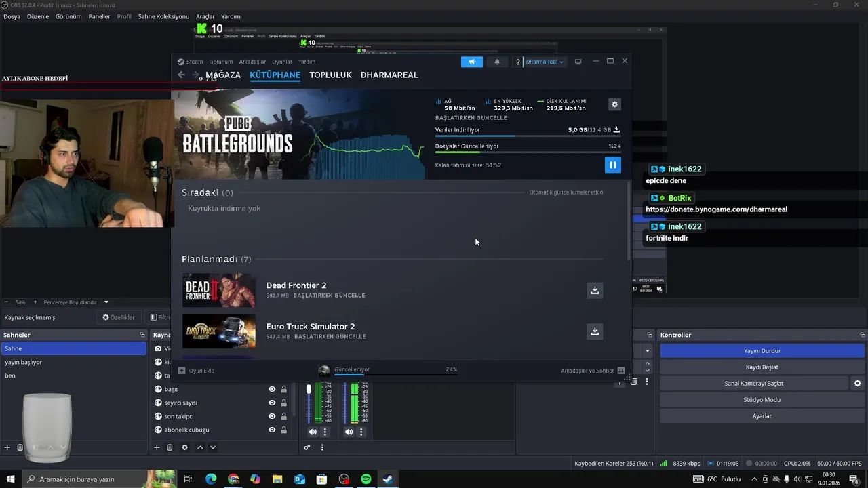Undock the Kontroller panel
The height and width of the screenshot is (488, 868).
point(862,335)
